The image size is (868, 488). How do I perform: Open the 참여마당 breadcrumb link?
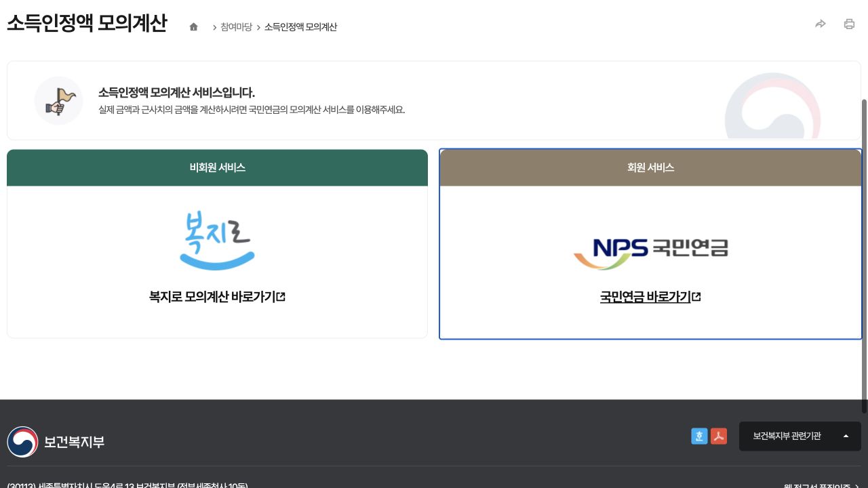coord(236,27)
